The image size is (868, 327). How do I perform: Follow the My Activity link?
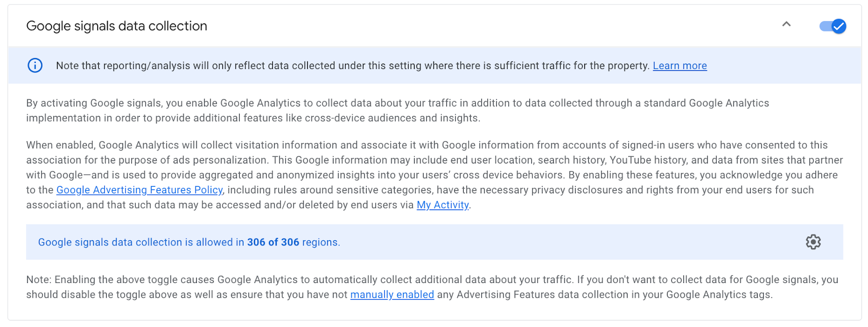point(442,205)
